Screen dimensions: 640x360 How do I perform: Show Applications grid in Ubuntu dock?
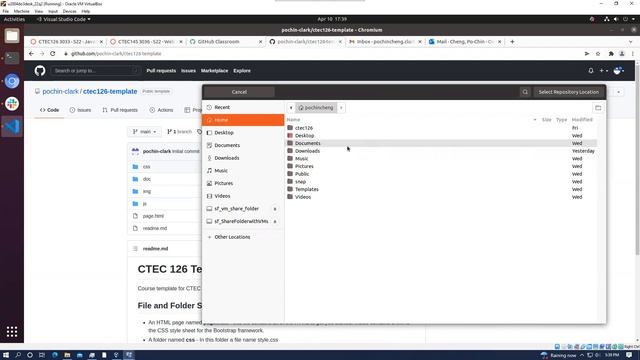pyautogui.click(x=12, y=331)
